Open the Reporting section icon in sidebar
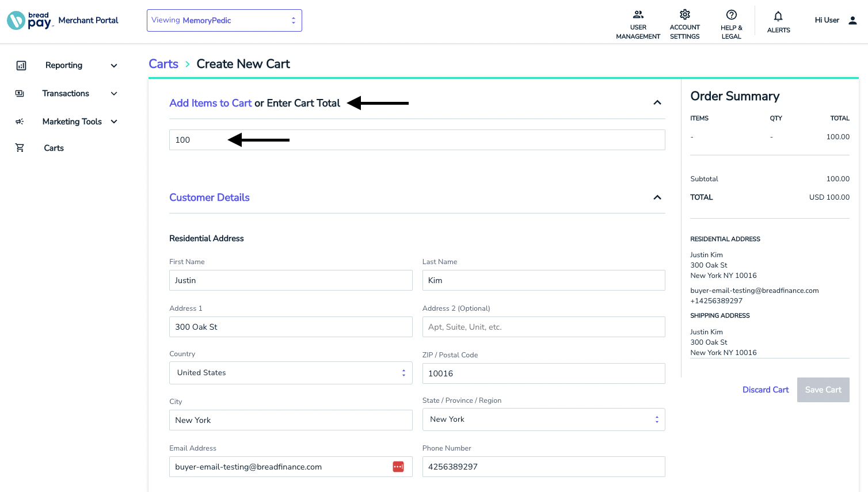This screenshot has height=492, width=868. (x=21, y=66)
